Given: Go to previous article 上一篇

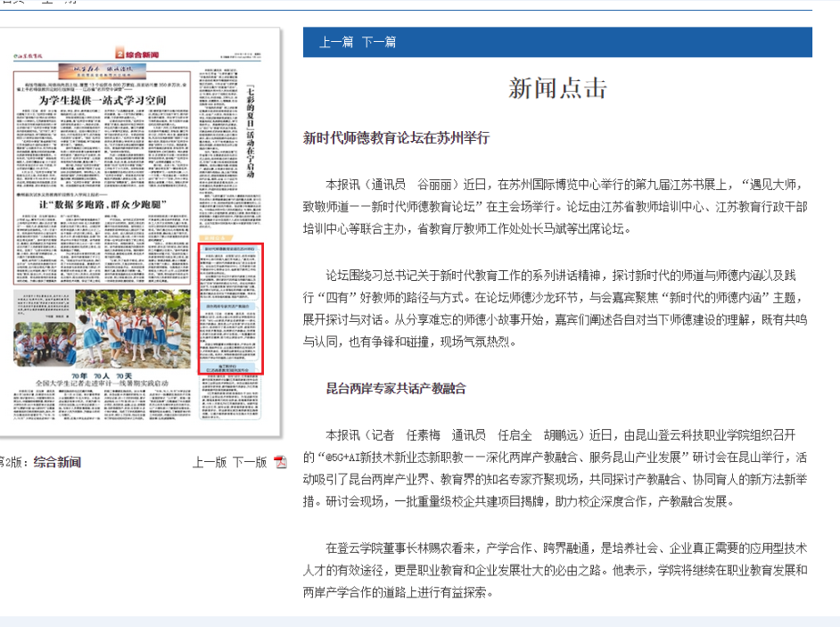Looking at the screenshot, I should (336, 42).
